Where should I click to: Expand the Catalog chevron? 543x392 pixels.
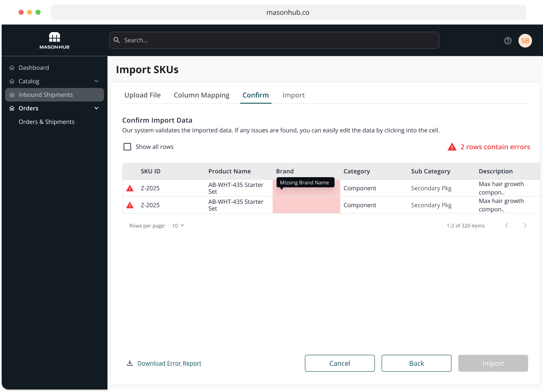96,81
